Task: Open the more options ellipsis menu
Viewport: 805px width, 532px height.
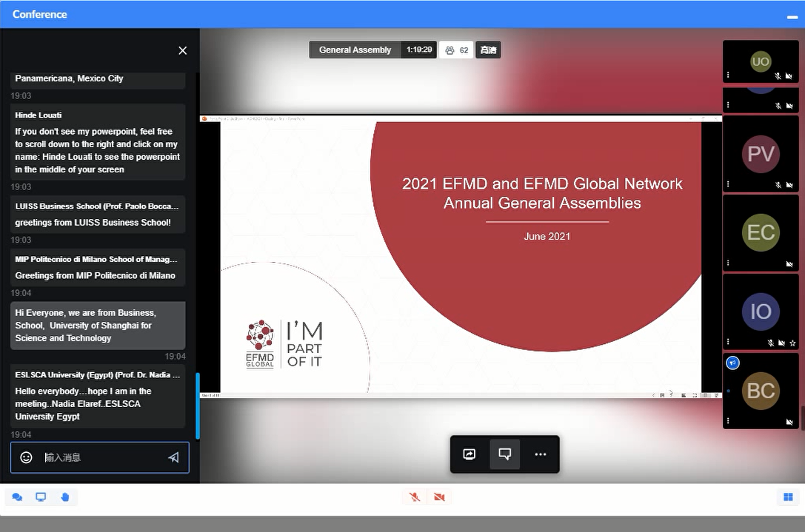Action: [541, 454]
